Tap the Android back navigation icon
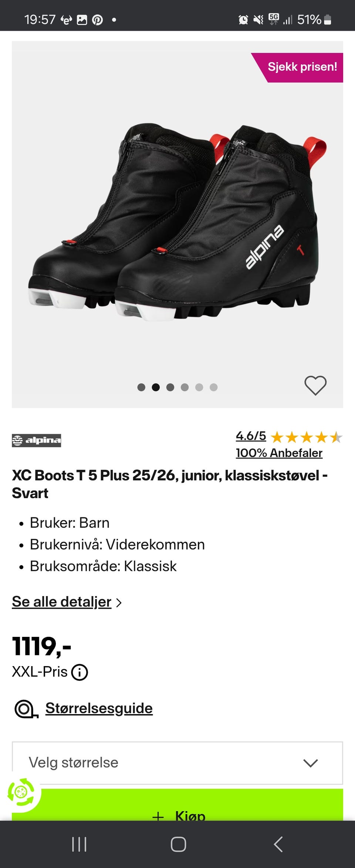Image resolution: width=355 pixels, height=868 pixels. [278, 844]
